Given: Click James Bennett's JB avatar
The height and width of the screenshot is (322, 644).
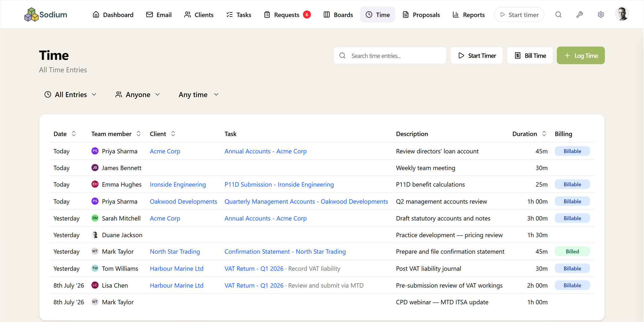Looking at the screenshot, I should [x=95, y=168].
